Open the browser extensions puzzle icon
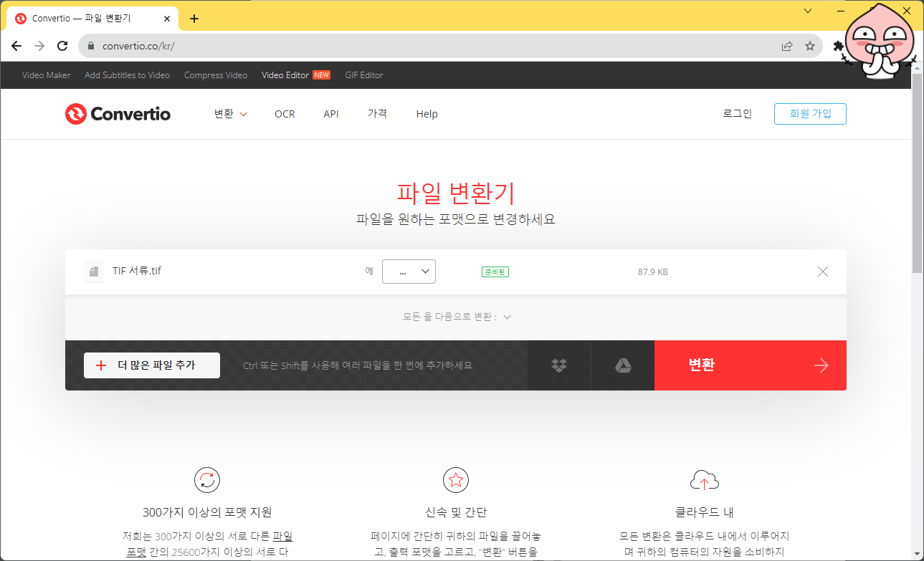Viewport: 924px width, 561px height. coord(838,45)
